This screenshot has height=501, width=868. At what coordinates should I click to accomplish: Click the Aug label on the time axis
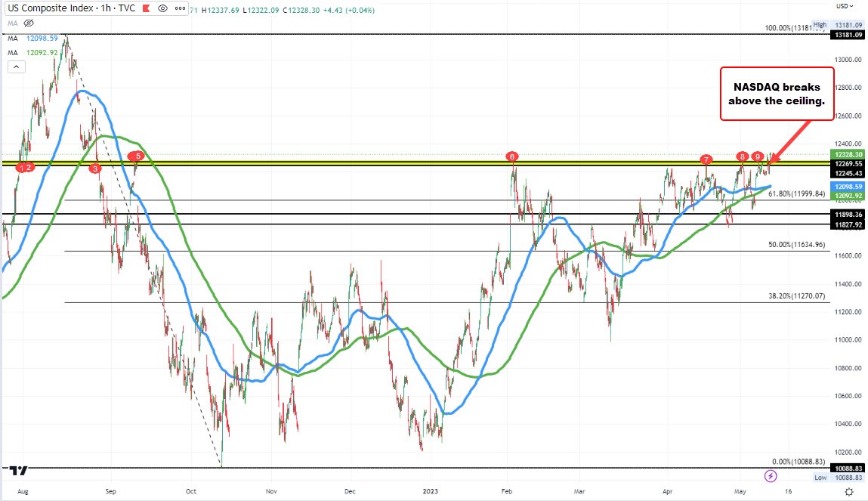[x=23, y=491]
